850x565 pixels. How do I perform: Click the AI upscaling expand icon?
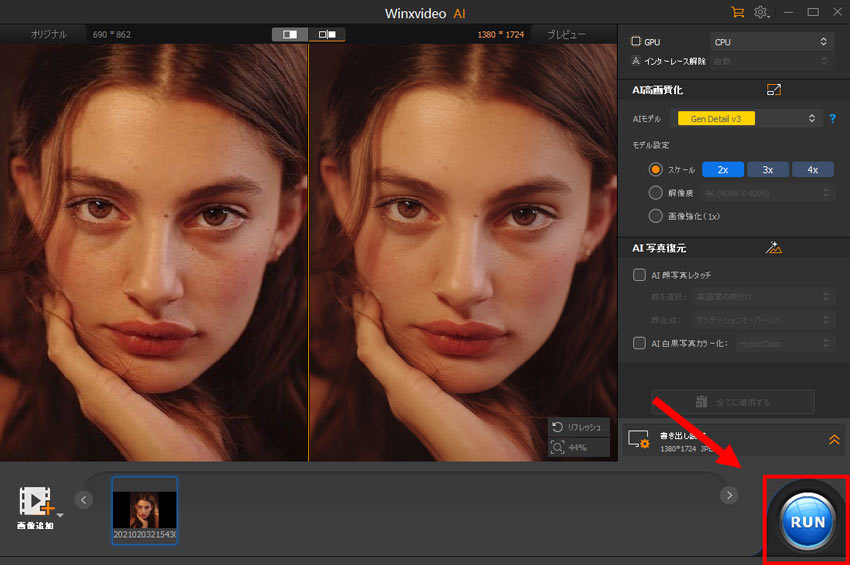click(x=773, y=90)
